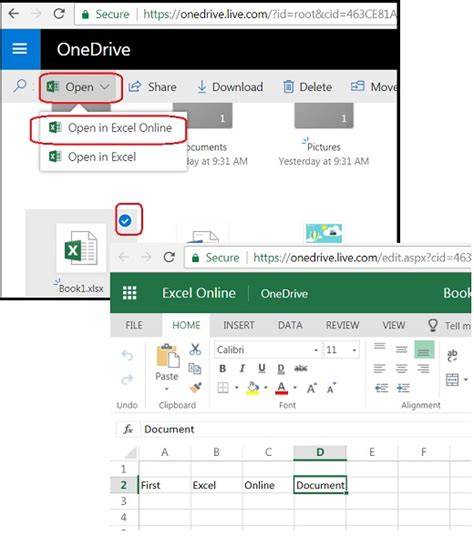
Task: Click Download in the OneDrive toolbar
Action: point(230,87)
